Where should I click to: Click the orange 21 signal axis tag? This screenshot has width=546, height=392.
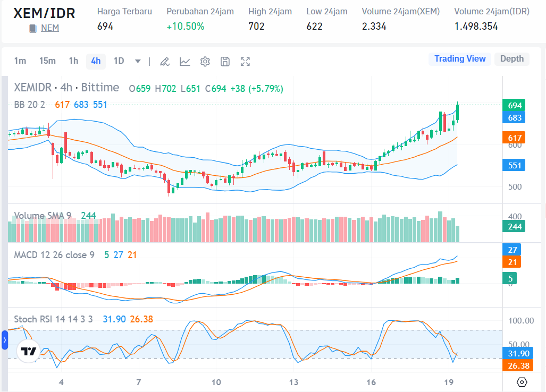pos(512,262)
